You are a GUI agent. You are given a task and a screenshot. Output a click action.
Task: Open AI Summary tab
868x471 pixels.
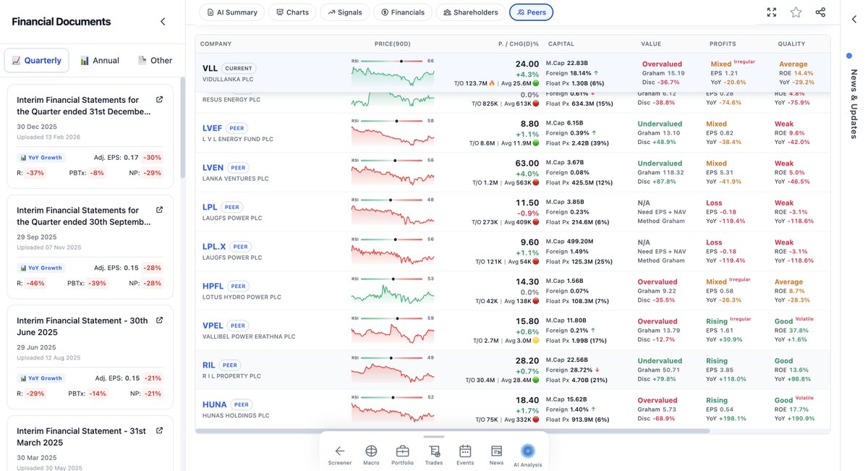(x=231, y=12)
